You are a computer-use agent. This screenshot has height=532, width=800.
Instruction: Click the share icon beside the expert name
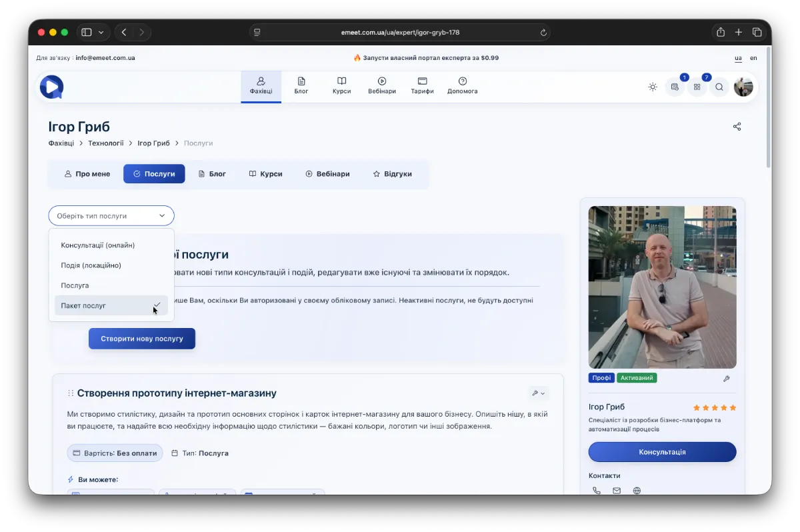coord(737,127)
